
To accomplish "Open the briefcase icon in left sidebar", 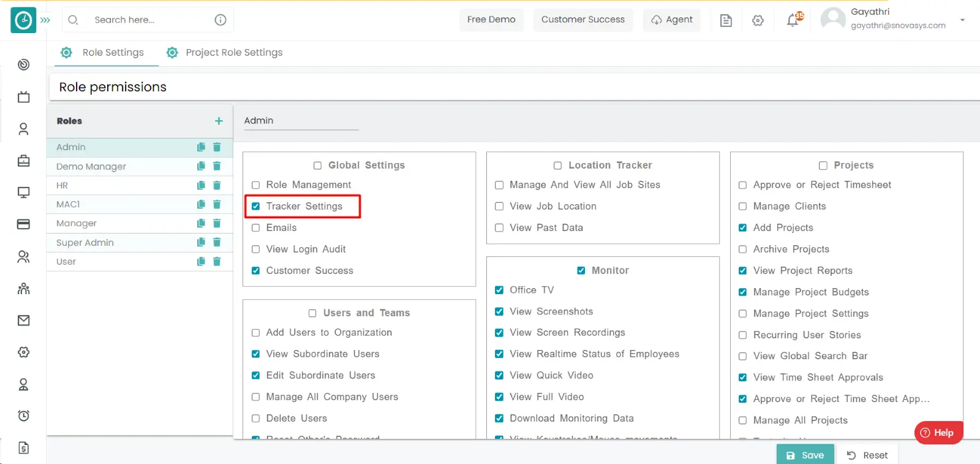I will pyautogui.click(x=23, y=161).
